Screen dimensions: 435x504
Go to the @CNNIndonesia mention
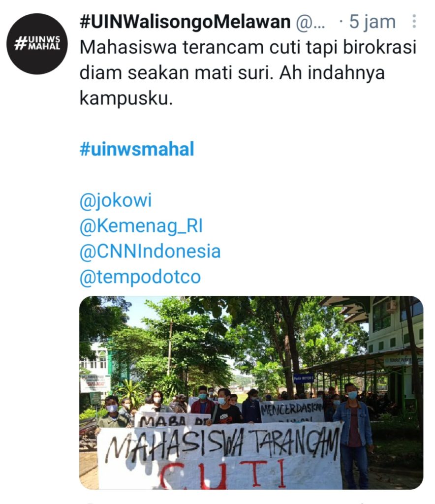[x=150, y=252]
